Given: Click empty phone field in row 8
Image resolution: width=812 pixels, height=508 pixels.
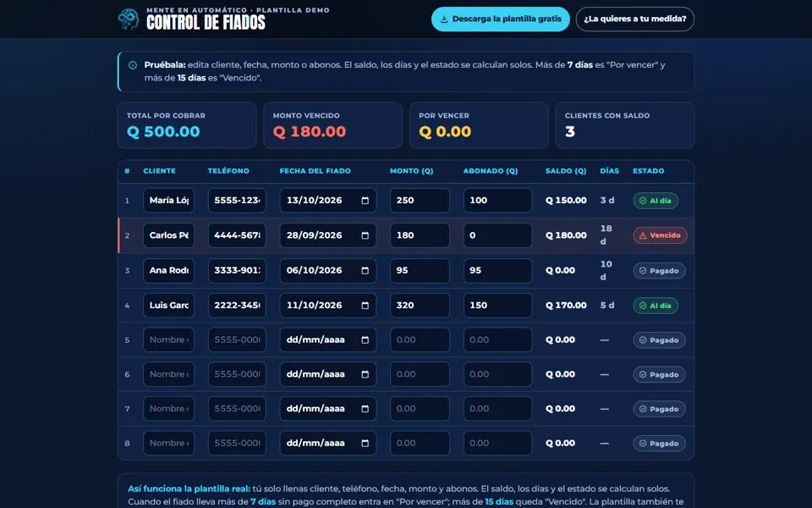Looking at the screenshot, I should click(237, 443).
